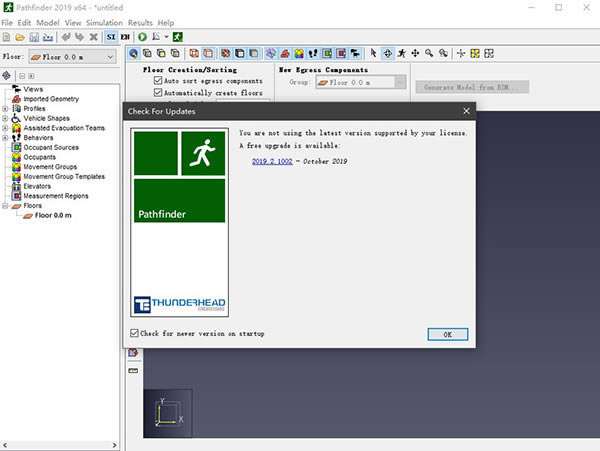Open the Model menu
This screenshot has width=600, height=451.
(x=47, y=22)
